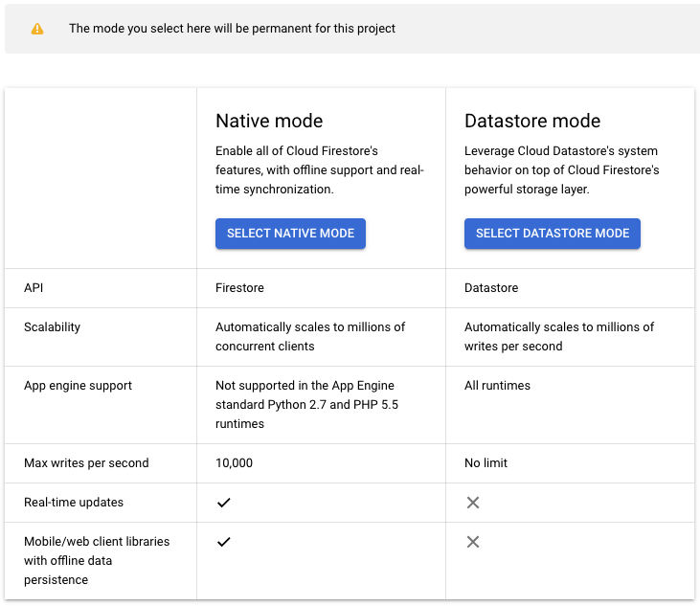Click the offline data persistence checkmark for Native mode
The height and width of the screenshot is (606, 700).
tap(224, 542)
